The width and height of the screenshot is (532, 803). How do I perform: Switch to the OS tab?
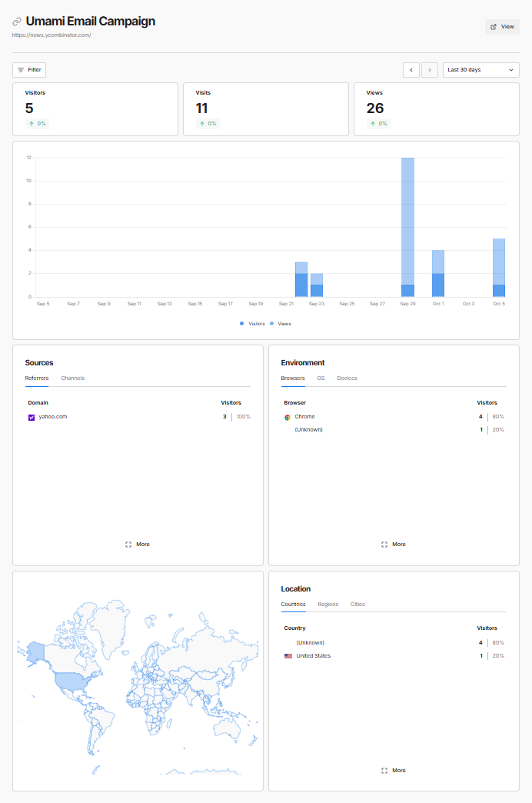point(321,378)
